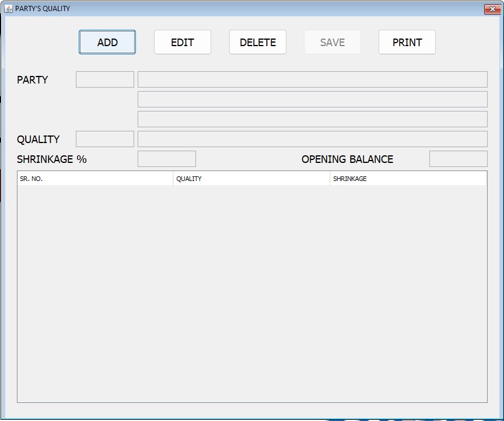Select the second wide party address field
Viewport: 504px width, 421px height.
(x=312, y=99)
